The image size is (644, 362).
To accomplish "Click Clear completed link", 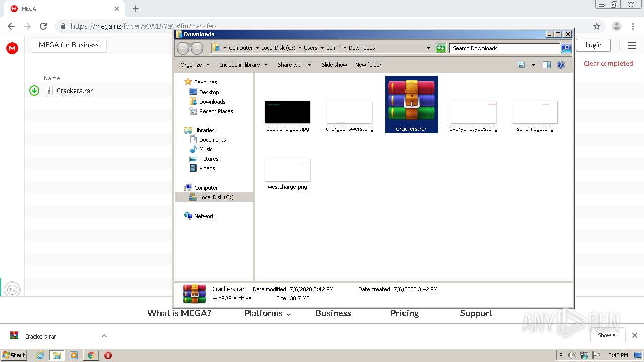I will [x=608, y=63].
